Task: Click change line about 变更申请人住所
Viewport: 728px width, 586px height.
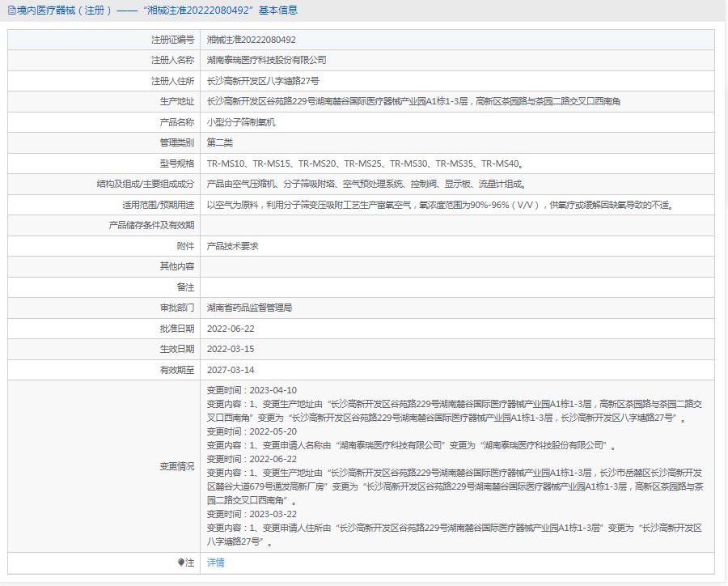Action: tap(455, 535)
